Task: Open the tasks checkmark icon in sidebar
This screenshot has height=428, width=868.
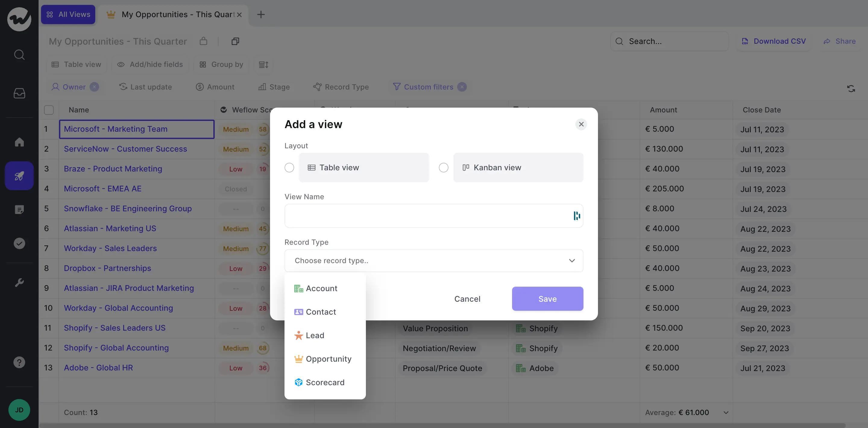Action: click(x=19, y=243)
